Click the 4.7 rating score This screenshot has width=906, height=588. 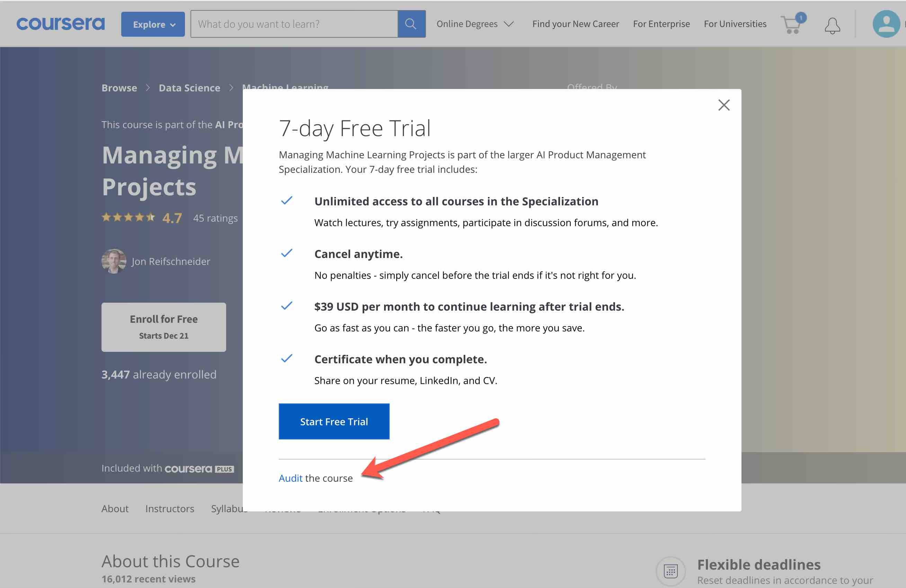tap(172, 218)
